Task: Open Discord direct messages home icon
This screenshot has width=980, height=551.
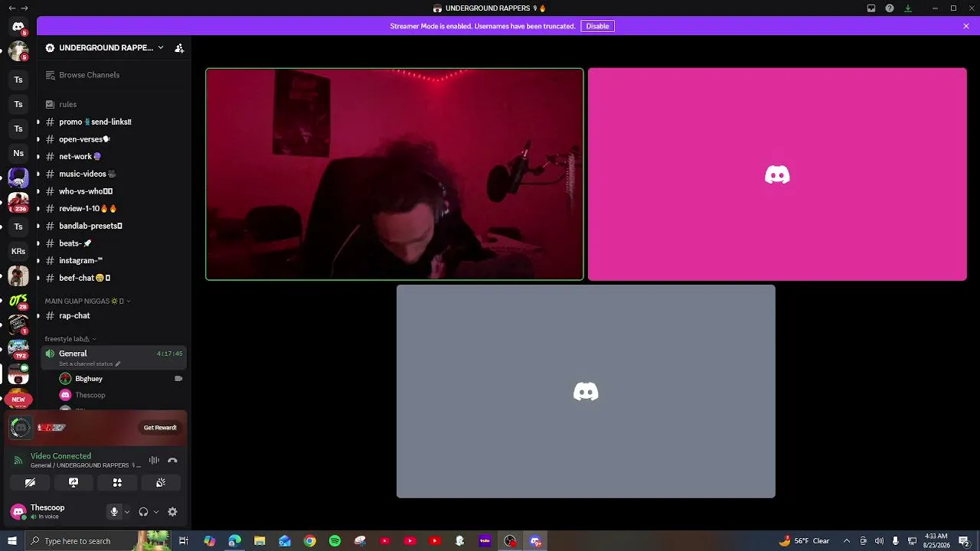Action: point(18,27)
